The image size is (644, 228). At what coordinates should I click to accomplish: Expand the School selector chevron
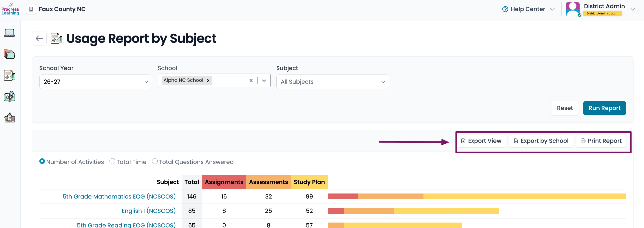(264, 80)
